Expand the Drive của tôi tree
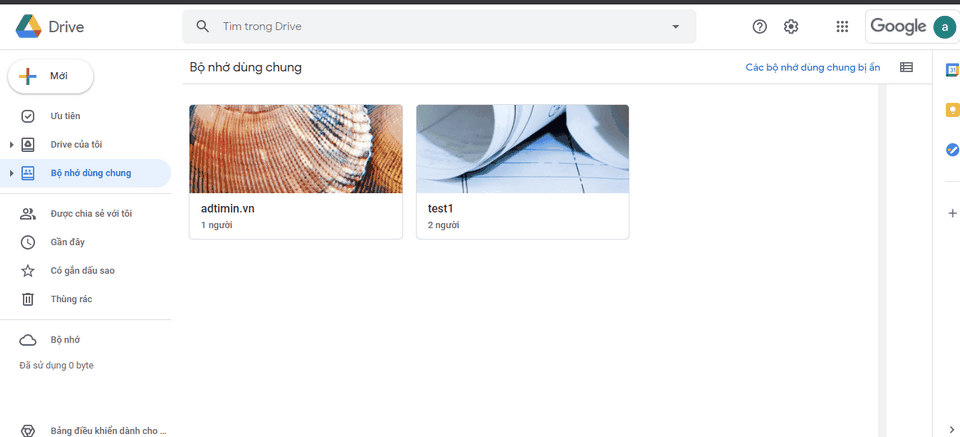 [11, 145]
